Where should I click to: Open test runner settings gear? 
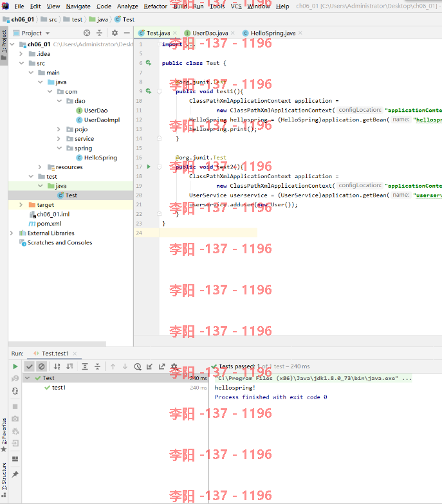(174, 366)
